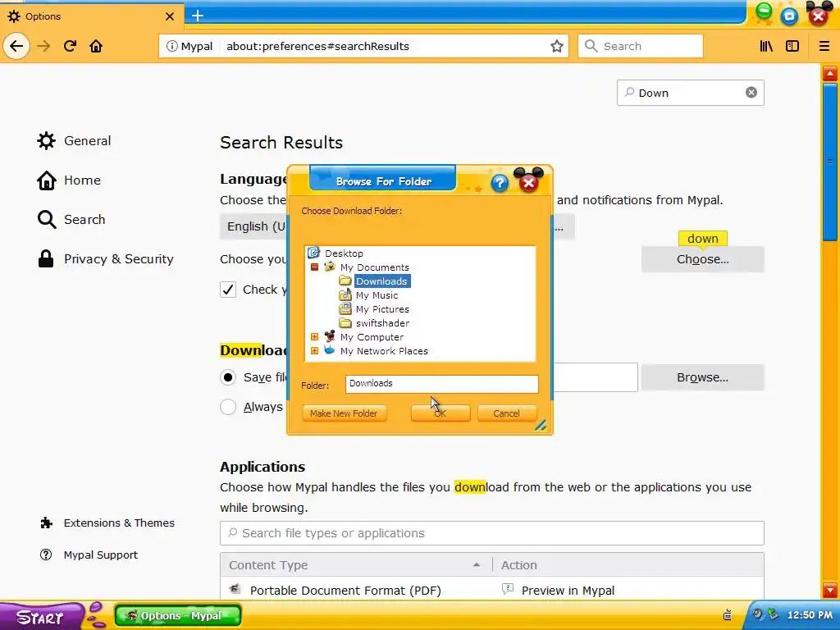Image resolution: width=840 pixels, height=630 pixels.
Task: Click the blue maximize window button
Action: coord(788,16)
